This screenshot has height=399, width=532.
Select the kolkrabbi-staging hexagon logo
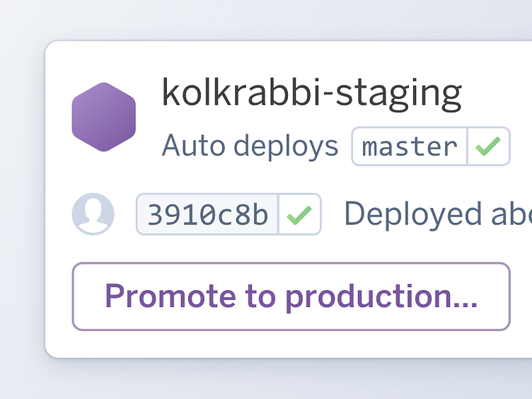(103, 117)
